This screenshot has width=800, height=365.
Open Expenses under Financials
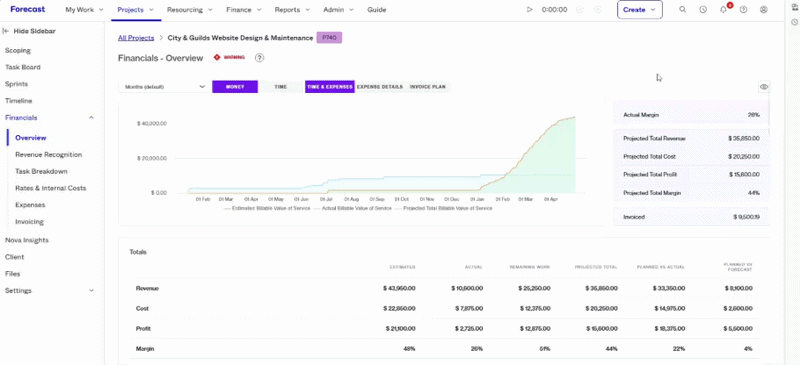coord(30,205)
